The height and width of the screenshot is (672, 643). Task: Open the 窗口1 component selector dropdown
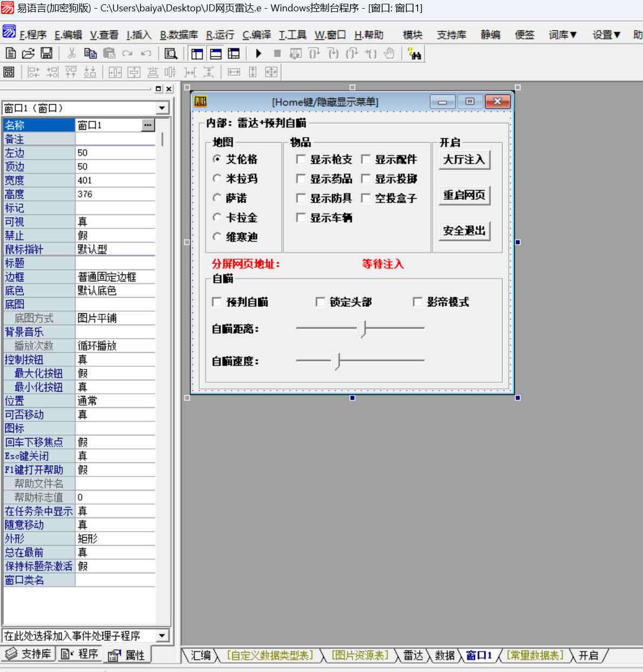(162, 108)
